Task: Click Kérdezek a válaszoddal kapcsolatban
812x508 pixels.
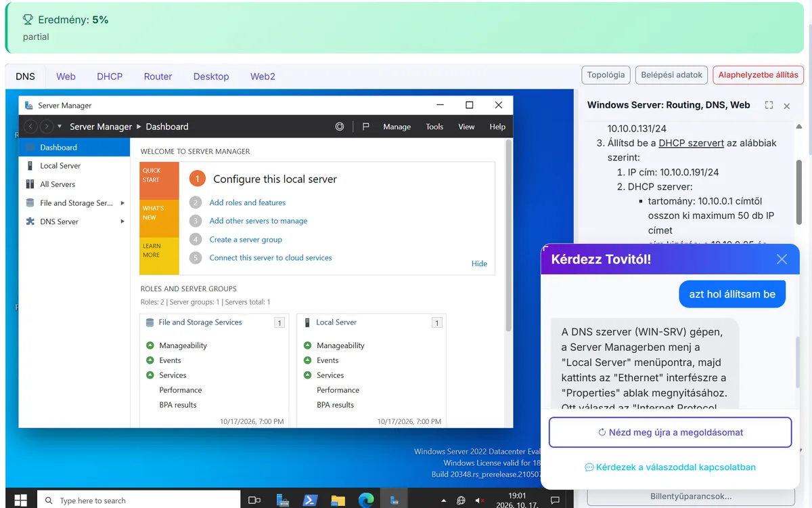Action: (670, 467)
